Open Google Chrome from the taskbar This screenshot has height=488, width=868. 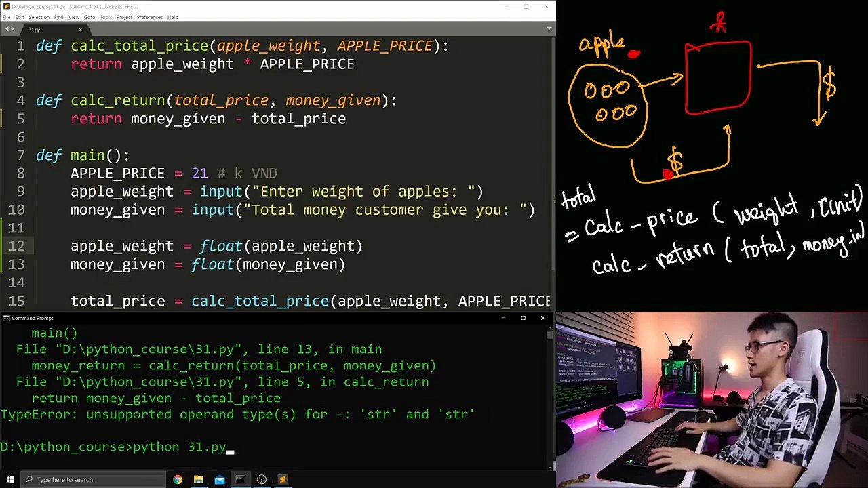coord(178,479)
